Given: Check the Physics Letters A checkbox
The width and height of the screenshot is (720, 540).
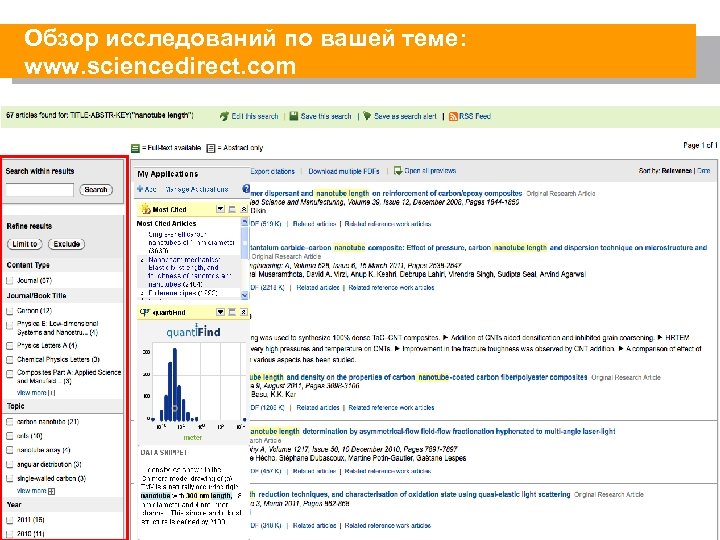Looking at the screenshot, I should [x=9, y=346].
